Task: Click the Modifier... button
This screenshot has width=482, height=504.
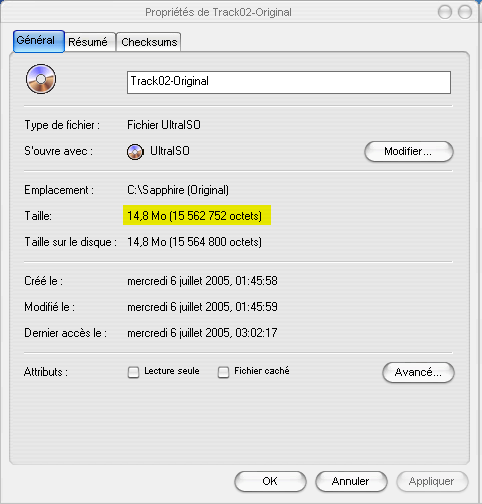Action: 409,152
